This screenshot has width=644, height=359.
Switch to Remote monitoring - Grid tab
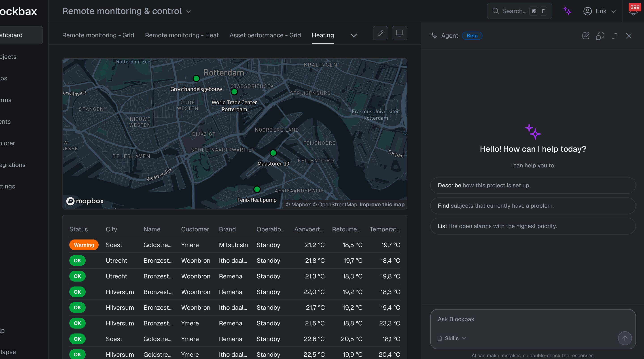point(98,35)
